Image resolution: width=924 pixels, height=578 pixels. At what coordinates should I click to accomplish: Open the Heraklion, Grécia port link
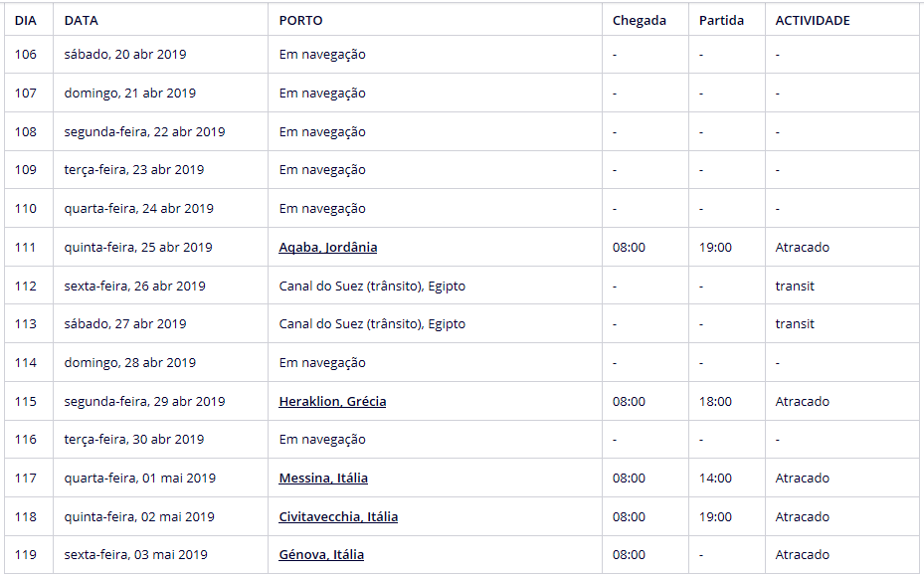coord(332,402)
